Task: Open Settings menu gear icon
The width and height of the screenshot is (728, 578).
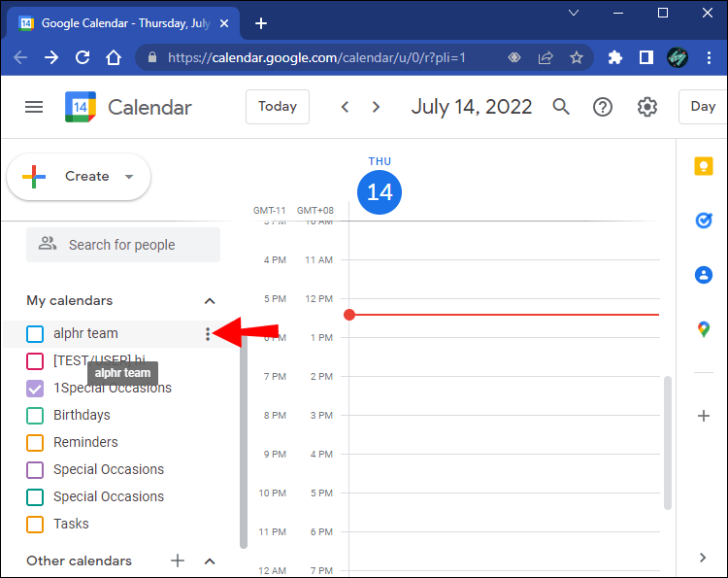Action: [x=646, y=107]
